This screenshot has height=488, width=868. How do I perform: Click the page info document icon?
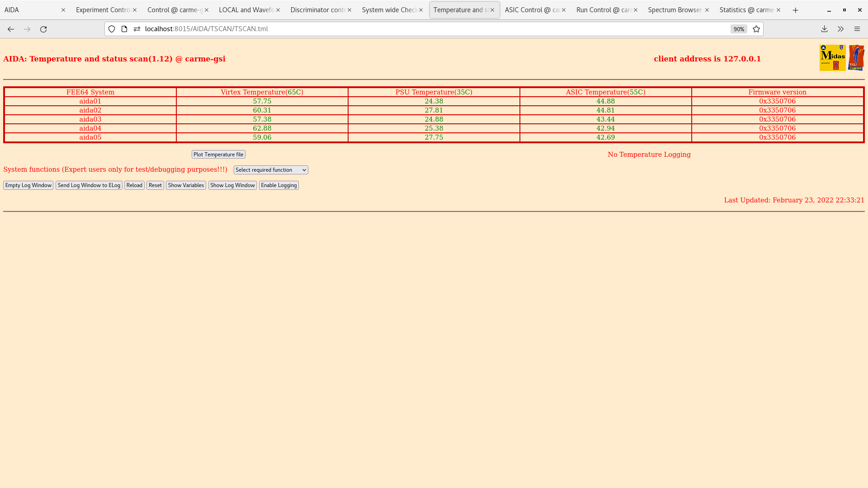124,29
